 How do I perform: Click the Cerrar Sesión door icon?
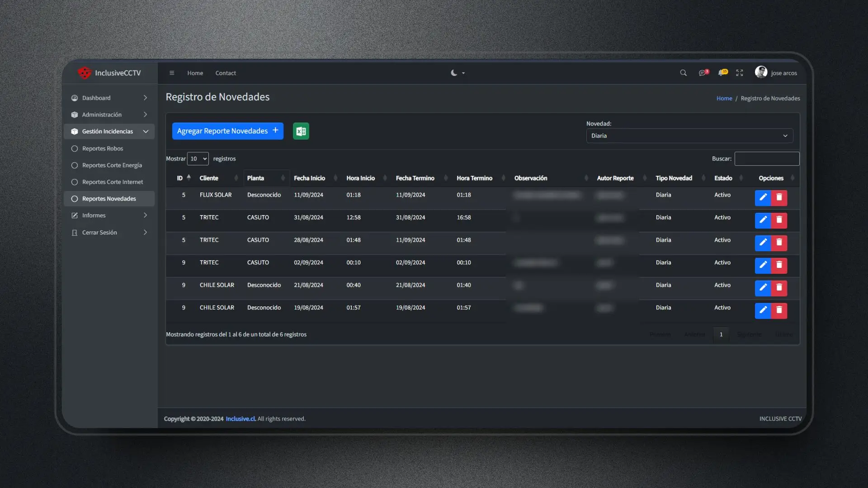75,233
